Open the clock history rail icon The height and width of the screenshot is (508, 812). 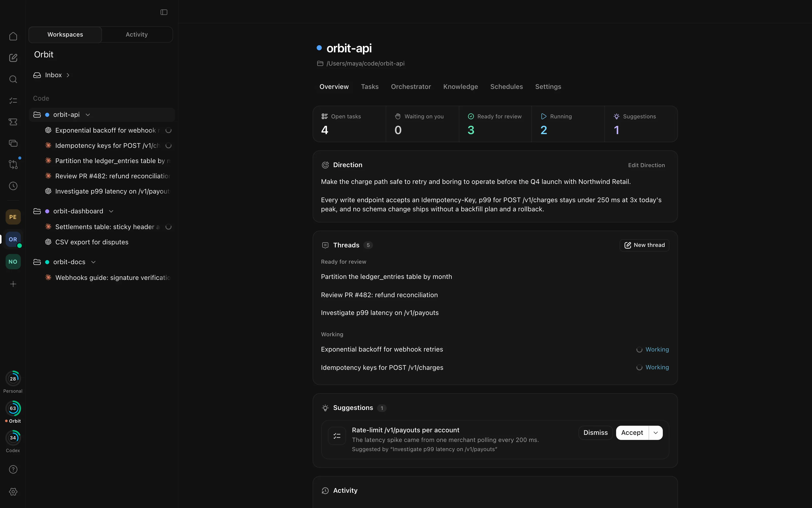[x=13, y=186]
